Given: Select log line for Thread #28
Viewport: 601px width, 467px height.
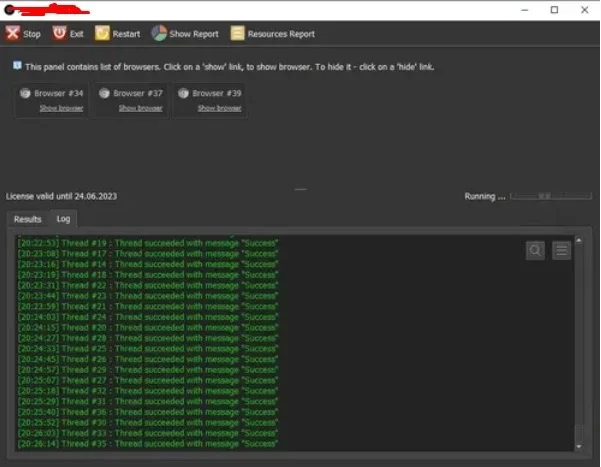Looking at the screenshot, I should [x=148, y=338].
